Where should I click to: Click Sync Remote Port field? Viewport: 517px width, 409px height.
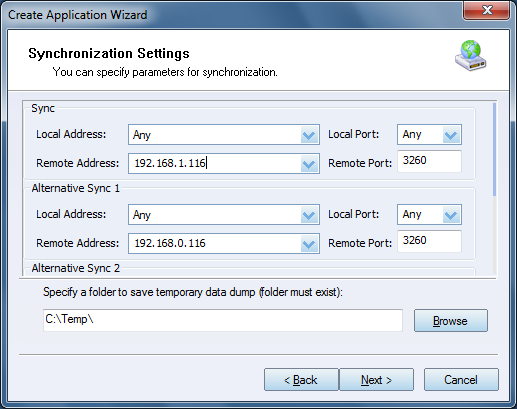point(429,161)
